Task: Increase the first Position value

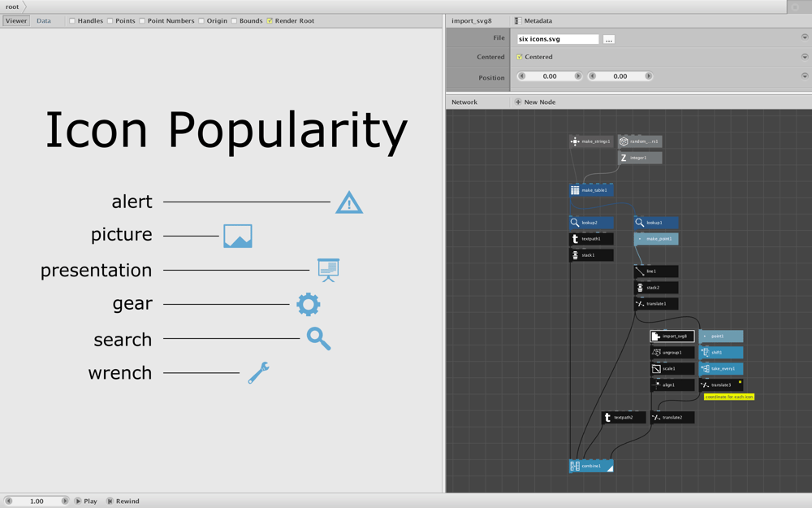Action: (x=578, y=76)
